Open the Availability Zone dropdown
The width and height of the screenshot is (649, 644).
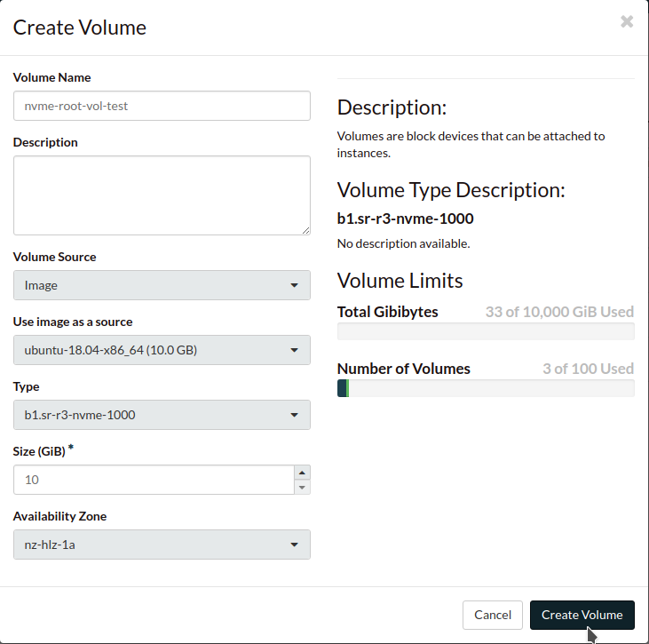click(x=162, y=545)
